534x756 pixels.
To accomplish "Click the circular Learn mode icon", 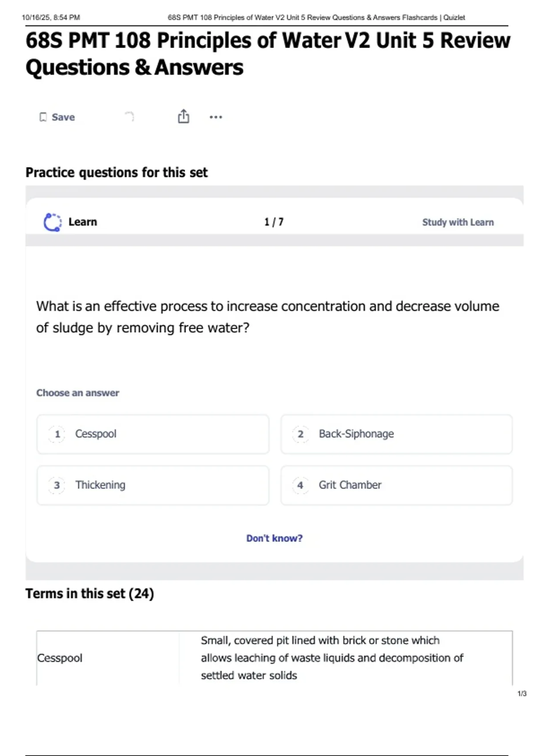I will 53,222.
